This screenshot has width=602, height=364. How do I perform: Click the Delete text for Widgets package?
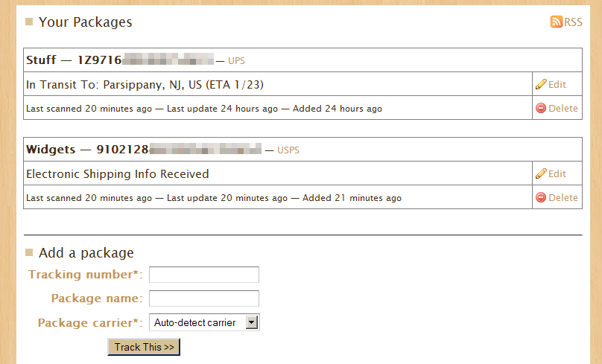pos(563,197)
